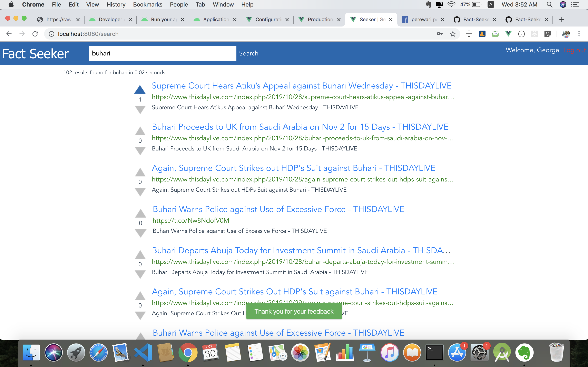Bookmark this page with the star icon
Viewport: 588px width, 367px height.
[453, 34]
